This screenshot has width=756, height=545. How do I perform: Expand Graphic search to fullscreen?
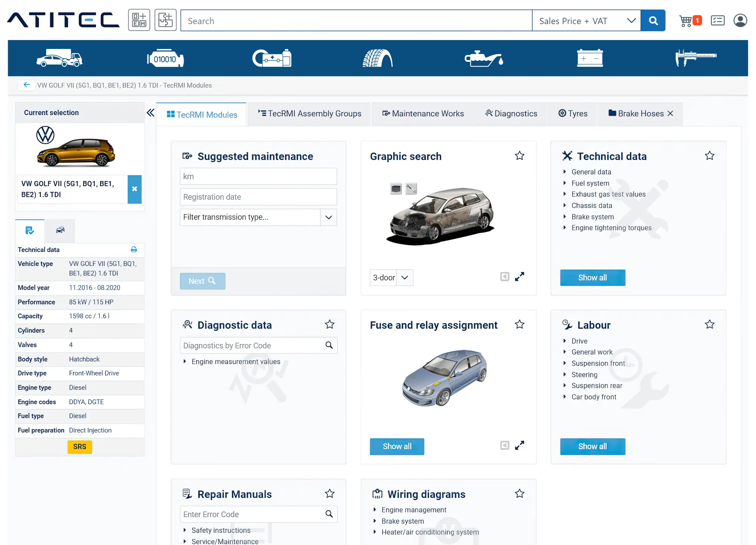tap(519, 277)
